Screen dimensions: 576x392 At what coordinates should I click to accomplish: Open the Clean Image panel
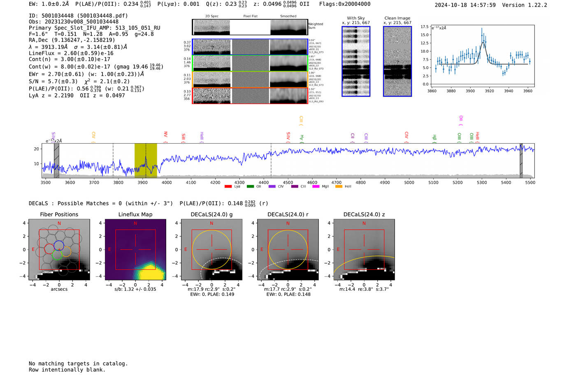click(x=397, y=61)
